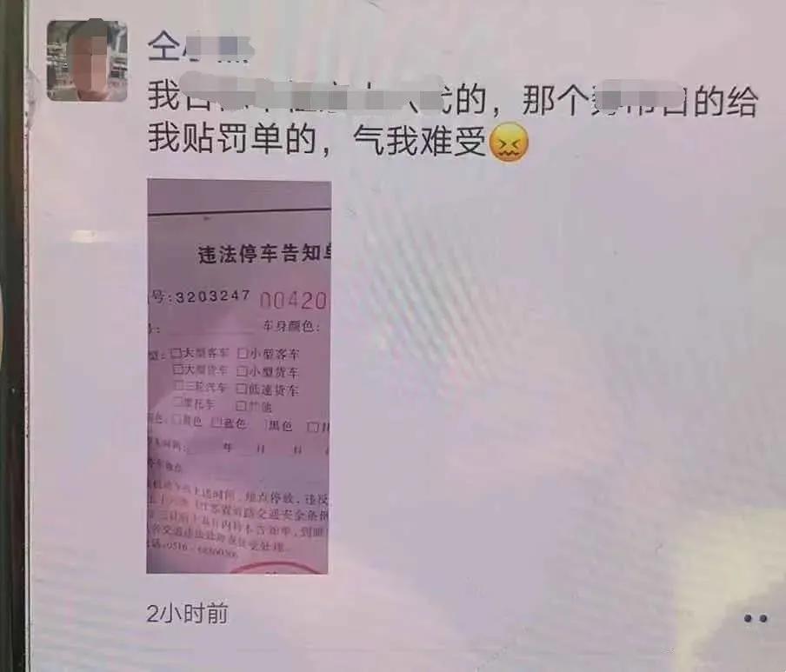Check the 小型货车 box on the ticket
This screenshot has height=672, width=786.
(242, 371)
